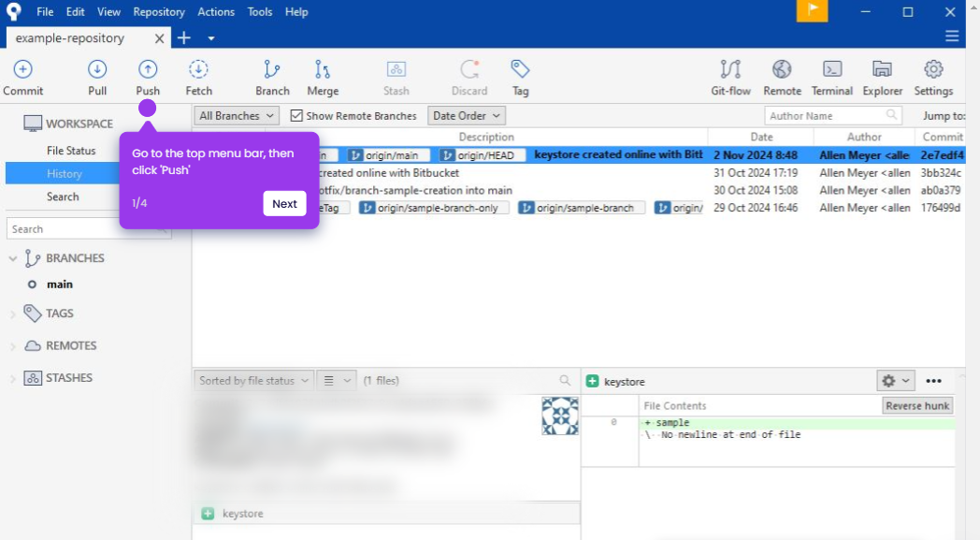Open the tab list dropdown arrow
The image size is (980, 540).
tap(211, 38)
